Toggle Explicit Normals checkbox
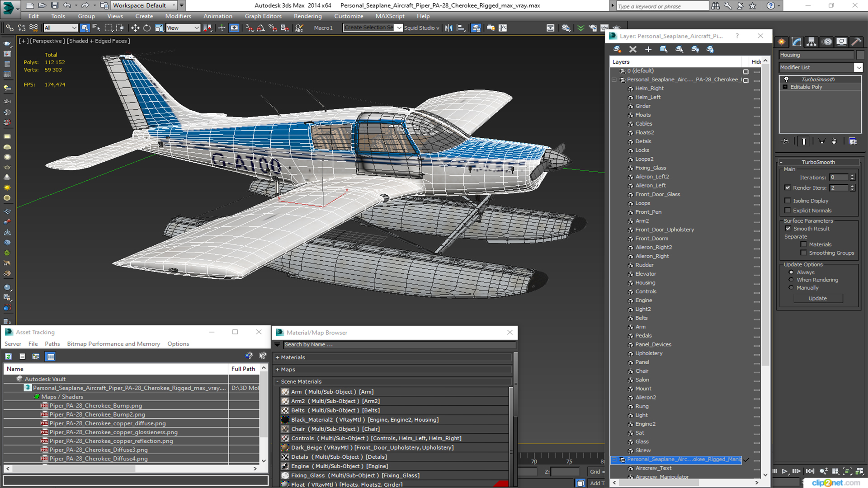 pos(788,211)
